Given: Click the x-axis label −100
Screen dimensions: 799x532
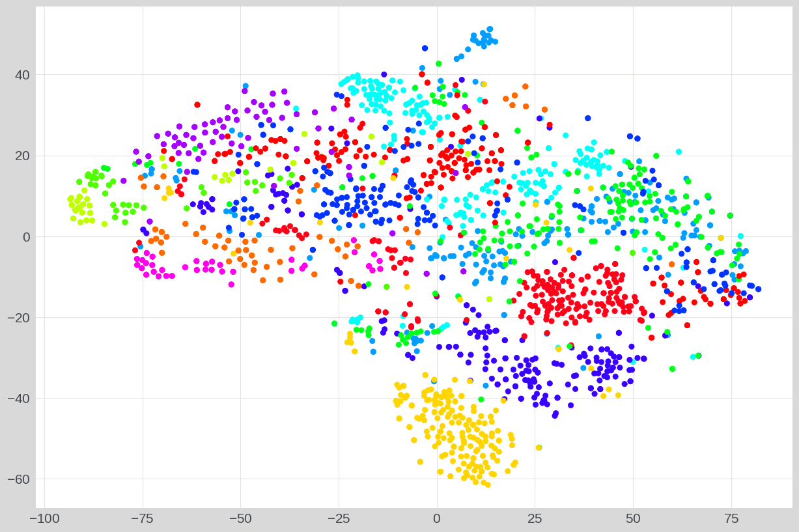Looking at the screenshot, I should click(44, 519).
